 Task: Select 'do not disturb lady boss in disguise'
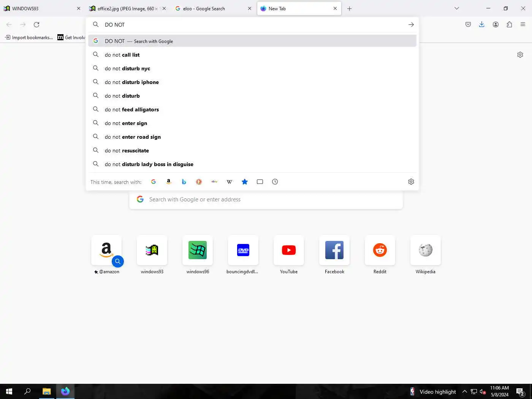[x=252, y=164]
